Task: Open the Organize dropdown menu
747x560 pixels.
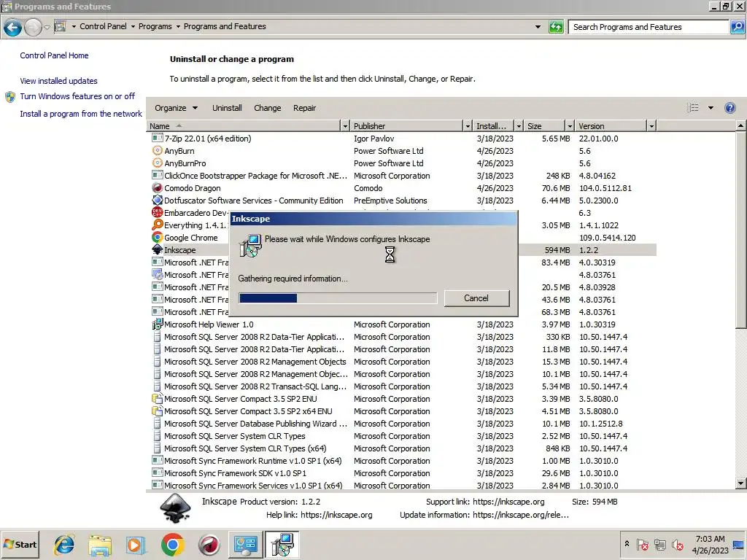Action: 176,108
